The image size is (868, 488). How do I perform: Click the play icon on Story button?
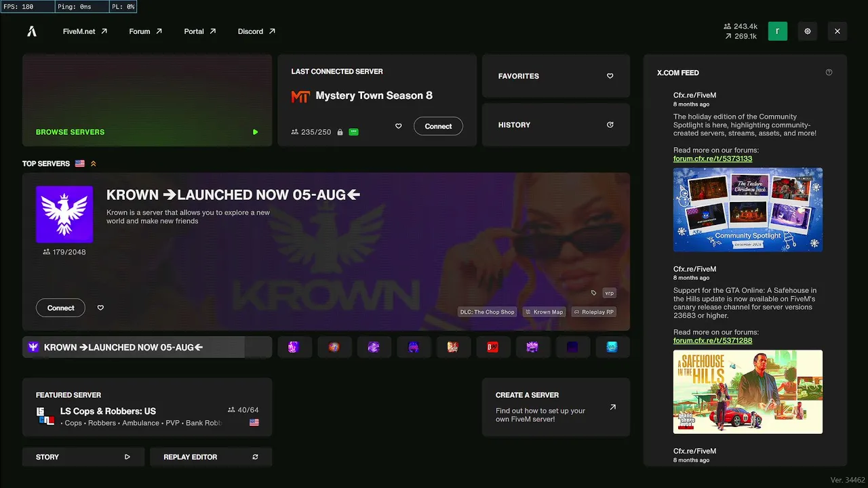click(127, 457)
